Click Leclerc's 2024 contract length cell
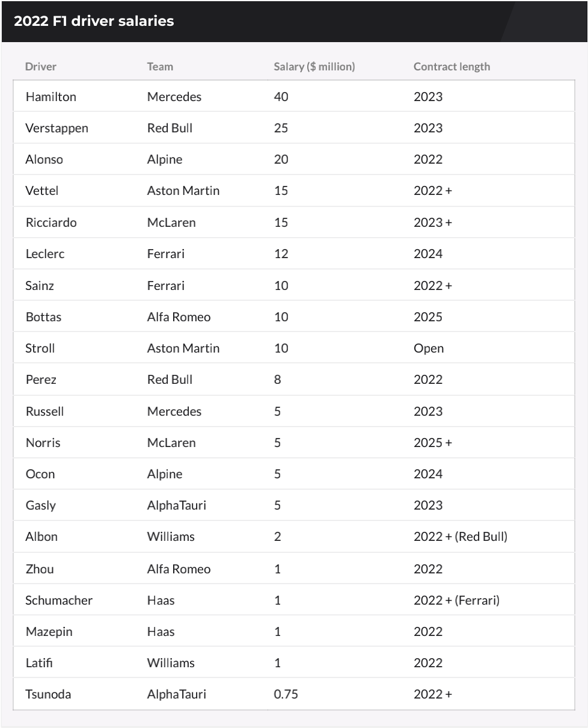The image size is (588, 728). [428, 254]
